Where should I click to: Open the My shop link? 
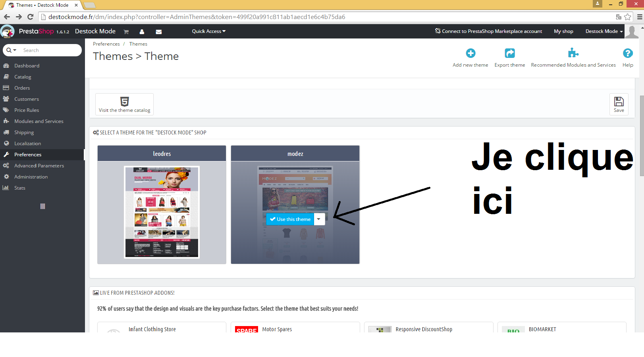[563, 31]
